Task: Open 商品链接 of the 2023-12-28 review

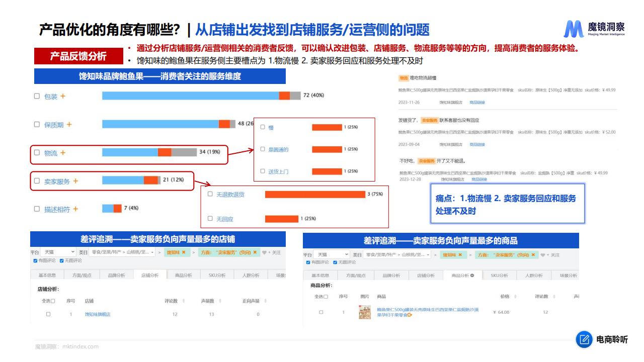Action: coord(479,179)
